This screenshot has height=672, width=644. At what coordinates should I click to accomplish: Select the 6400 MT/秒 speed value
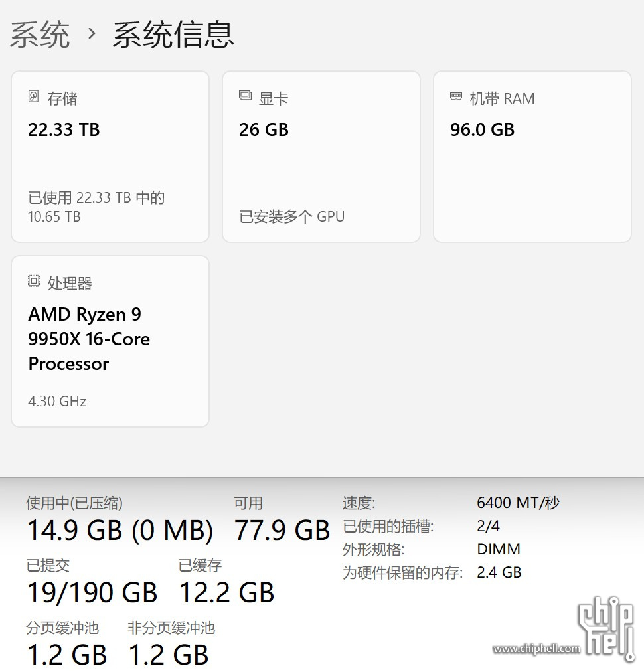point(518,503)
